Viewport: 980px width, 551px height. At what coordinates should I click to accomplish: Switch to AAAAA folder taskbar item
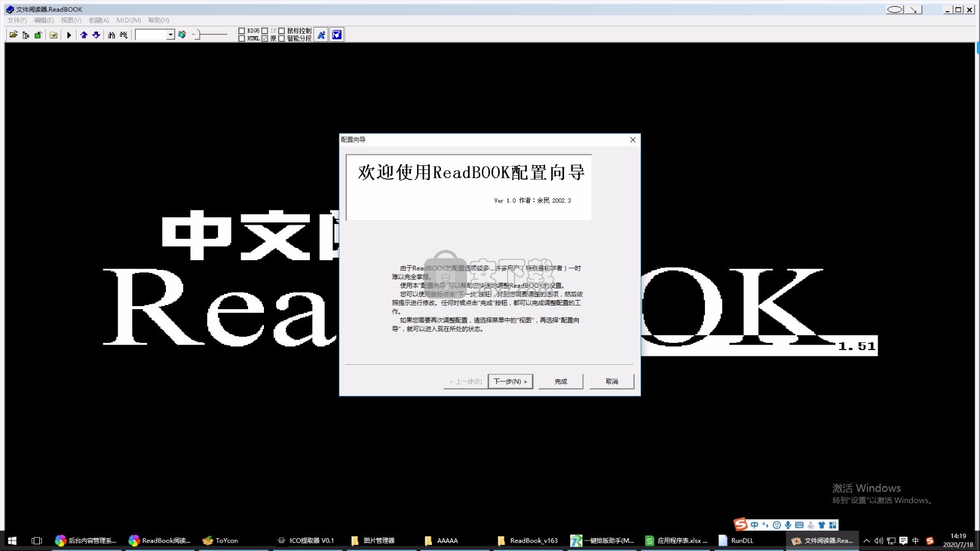pos(454,541)
